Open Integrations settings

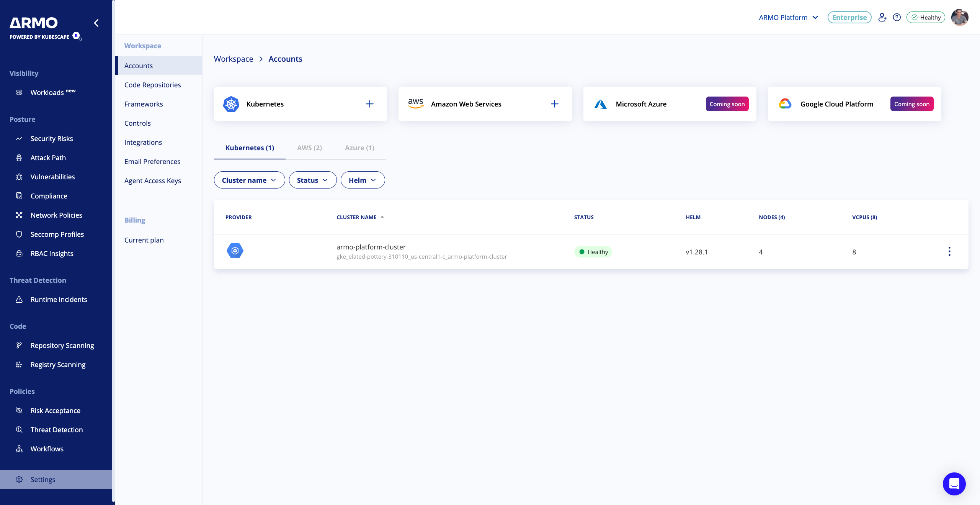(x=158, y=142)
